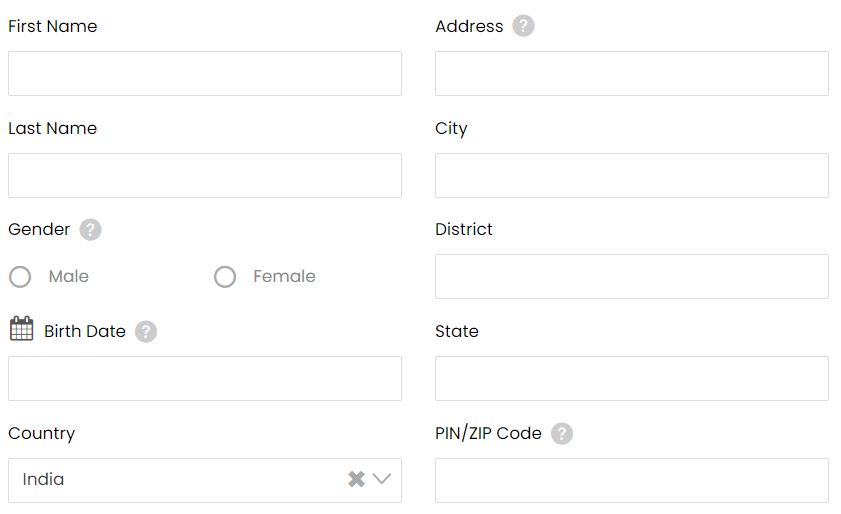Click the Female option label

[x=284, y=276]
